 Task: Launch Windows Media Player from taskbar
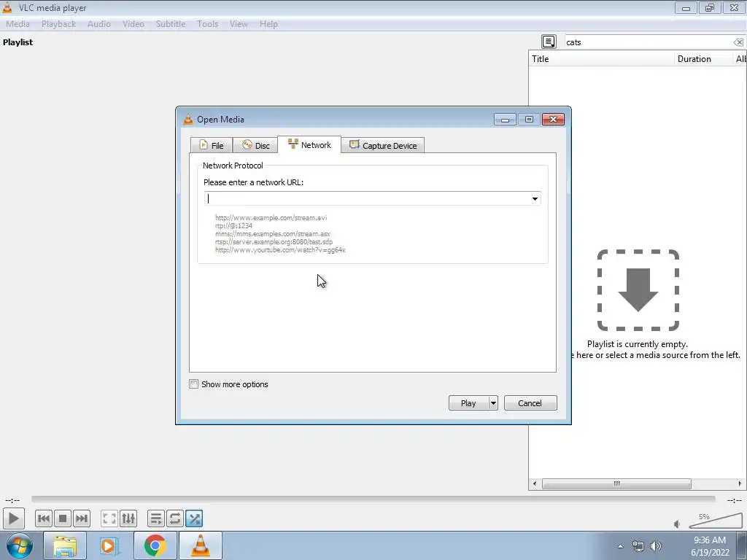[x=108, y=545]
